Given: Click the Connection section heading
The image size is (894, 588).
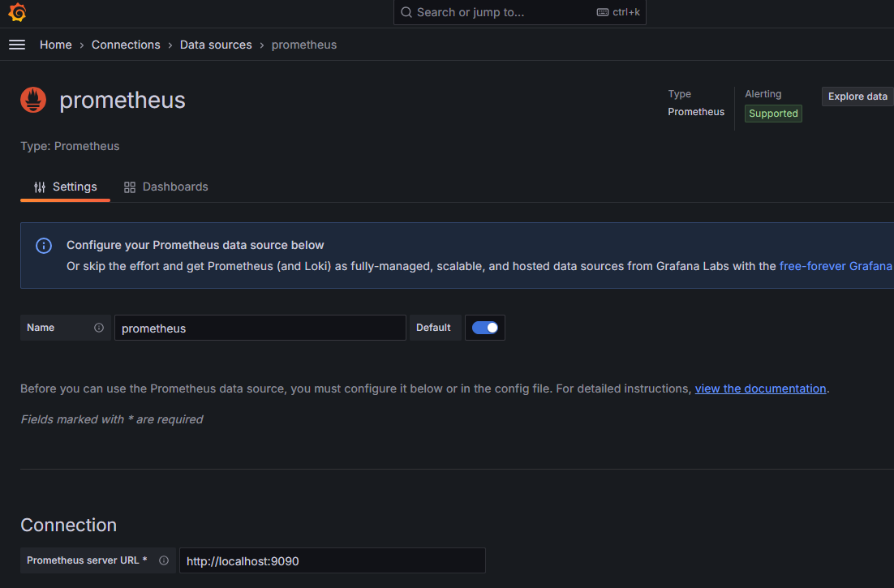Looking at the screenshot, I should pyautogui.click(x=68, y=525).
